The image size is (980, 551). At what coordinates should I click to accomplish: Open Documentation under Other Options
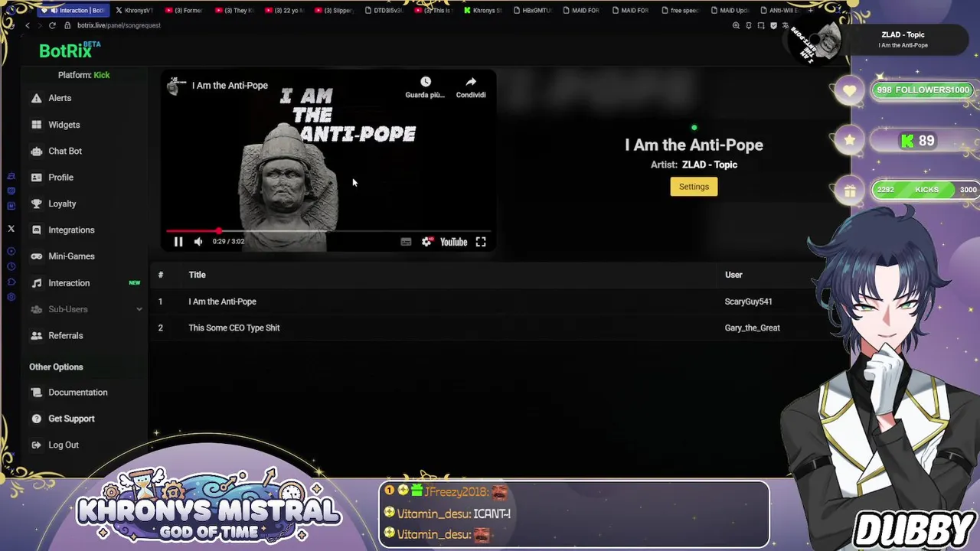(x=77, y=393)
